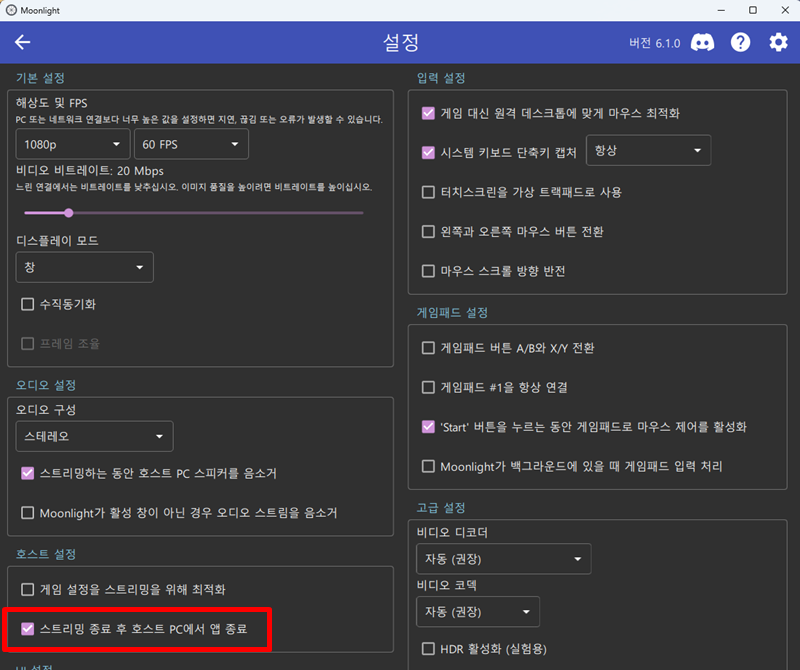Enable 마우스 스크롤 방향 반전
The height and width of the screenshot is (670, 800).
click(428, 271)
